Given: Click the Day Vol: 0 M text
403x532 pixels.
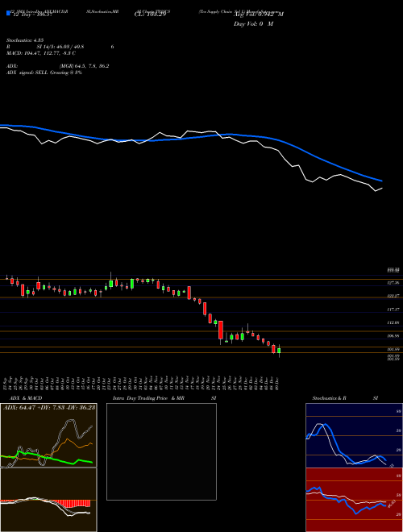Looking at the screenshot, I should click(x=253, y=24).
